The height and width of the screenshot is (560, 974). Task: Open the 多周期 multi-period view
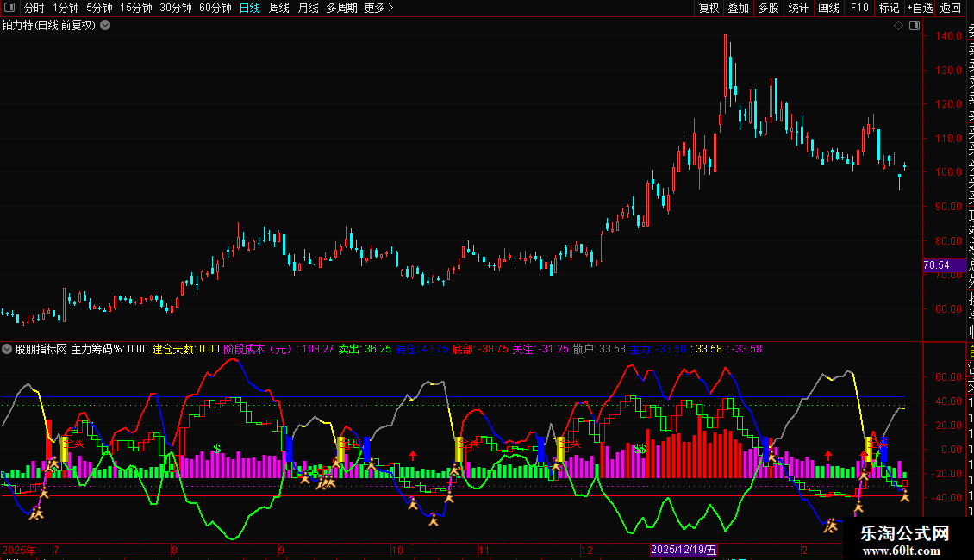coord(341,8)
